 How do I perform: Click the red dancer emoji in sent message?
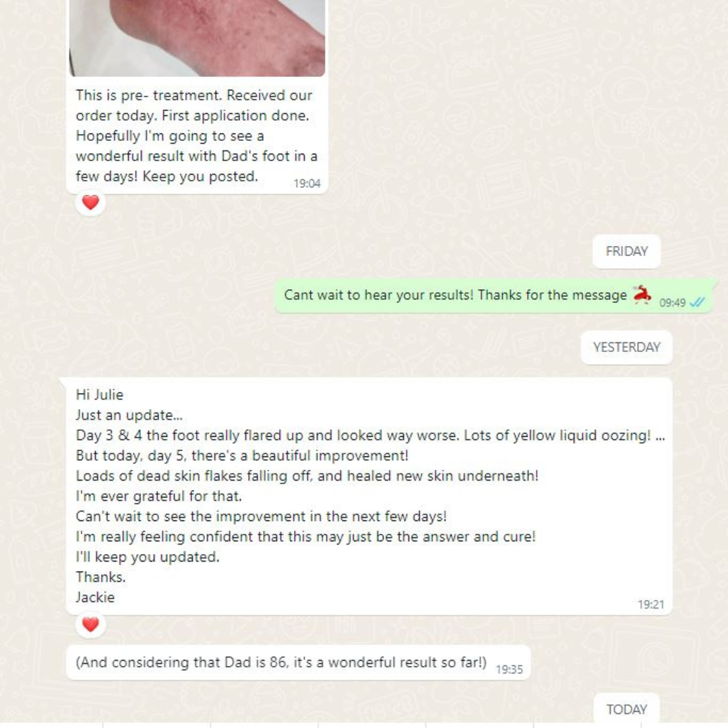[642, 295]
